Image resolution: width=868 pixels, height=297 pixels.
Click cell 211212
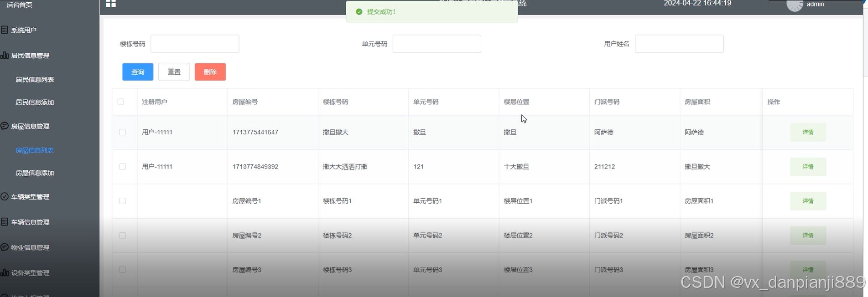coord(604,167)
